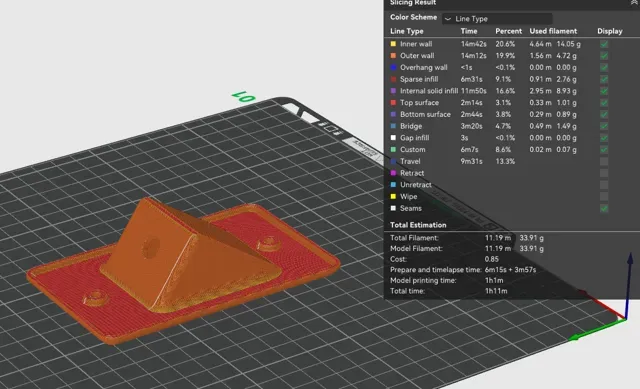Open the Color Scheme Line Type dropdown
The width and height of the screenshot is (640, 389).
tap(497, 19)
